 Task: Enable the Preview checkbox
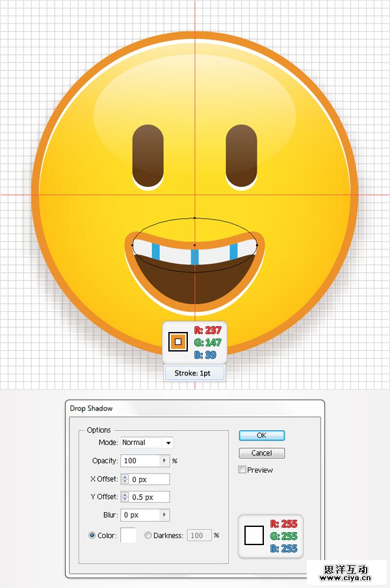click(242, 470)
